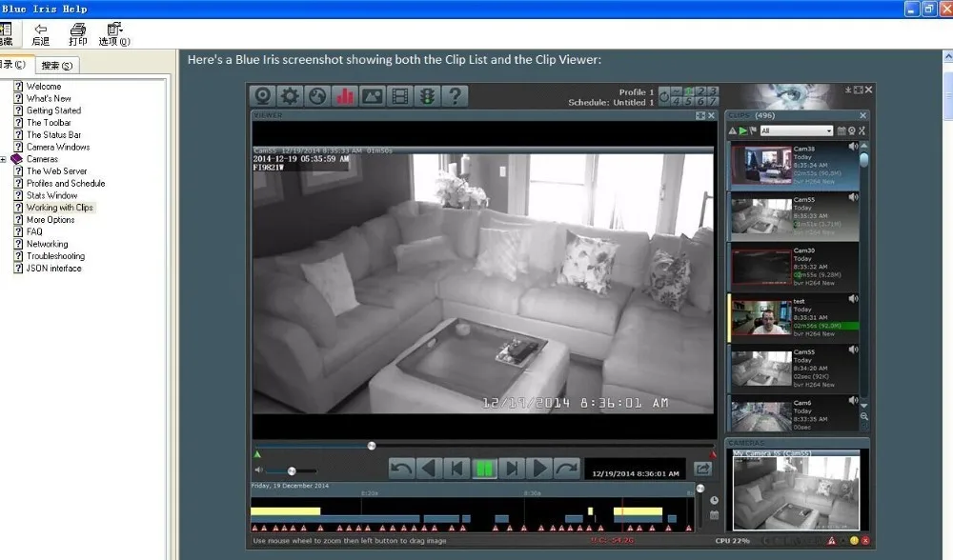The image size is (953, 560).
Task: Expand the Cameras tree node
Action: tap(5, 159)
